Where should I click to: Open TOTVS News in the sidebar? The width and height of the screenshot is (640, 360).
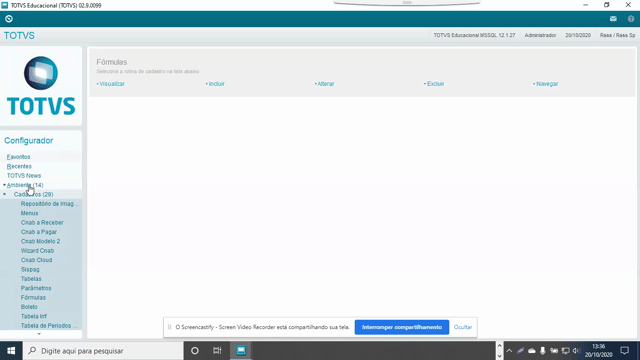tap(24, 176)
